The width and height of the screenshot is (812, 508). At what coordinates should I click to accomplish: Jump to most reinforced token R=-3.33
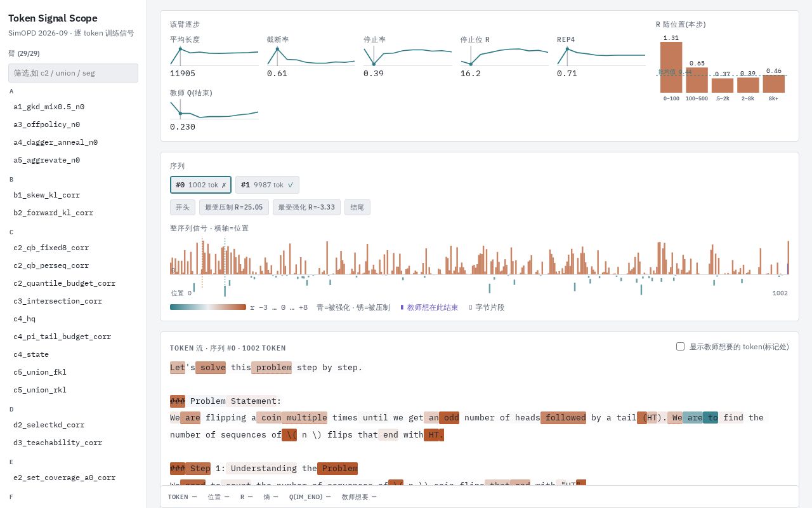[x=306, y=207]
